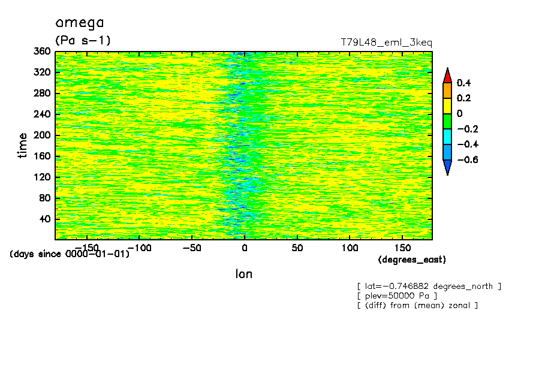
Task: Select the yellow colorbar segment
Action: [x=447, y=106]
